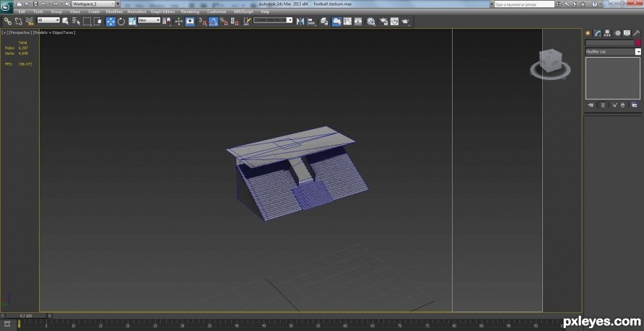Click the Render Production teapot icon
The width and height of the screenshot is (644, 331).
405,22
